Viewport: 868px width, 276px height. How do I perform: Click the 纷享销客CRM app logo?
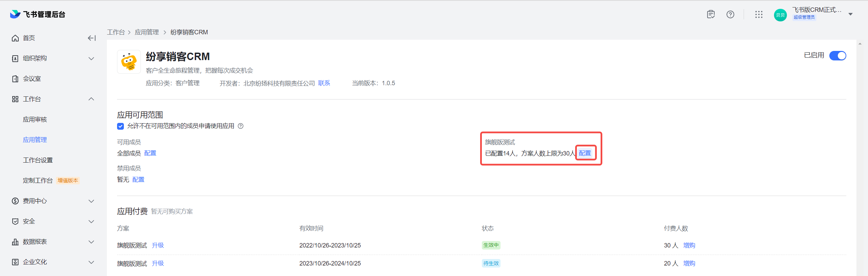point(129,62)
